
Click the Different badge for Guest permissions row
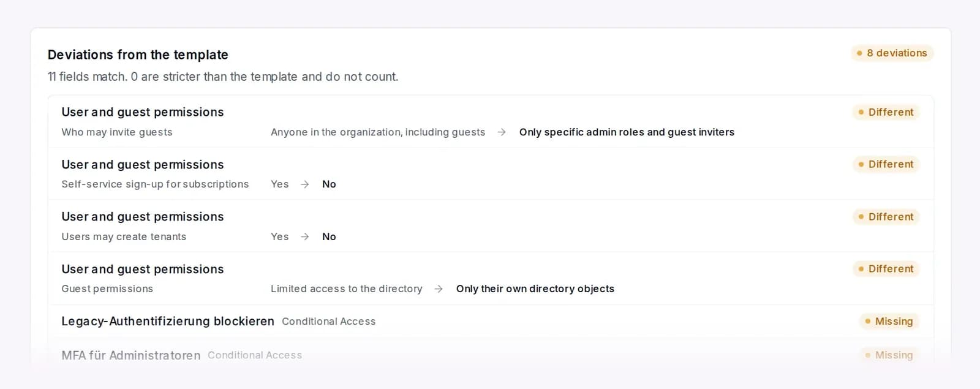point(886,269)
